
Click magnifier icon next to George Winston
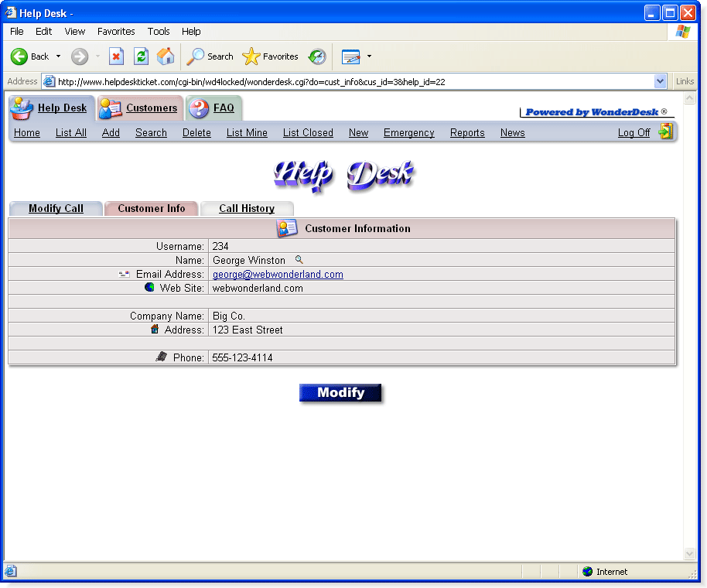(299, 260)
